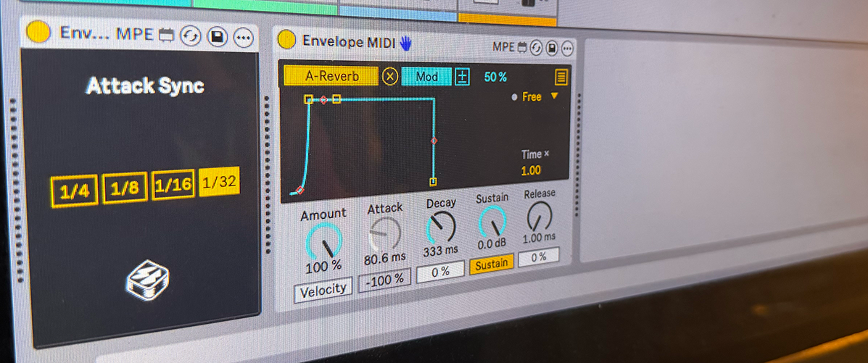
Task: Click the MPE label on Envelope MIDI
Action: pyautogui.click(x=504, y=48)
